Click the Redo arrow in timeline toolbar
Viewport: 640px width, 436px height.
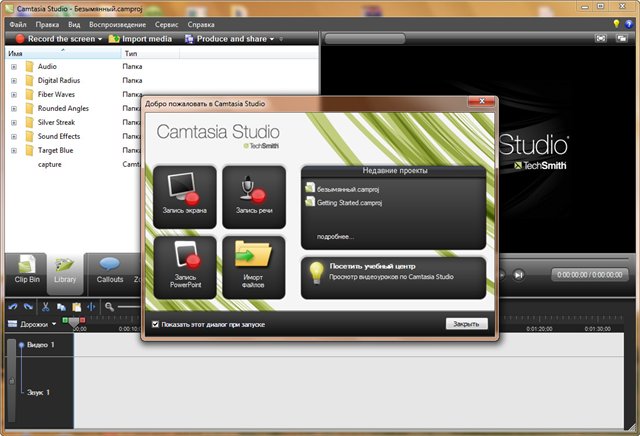(28, 307)
